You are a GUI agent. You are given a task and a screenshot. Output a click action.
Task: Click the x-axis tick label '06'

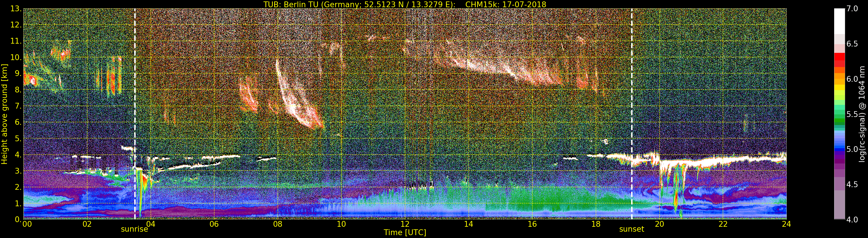point(214,224)
